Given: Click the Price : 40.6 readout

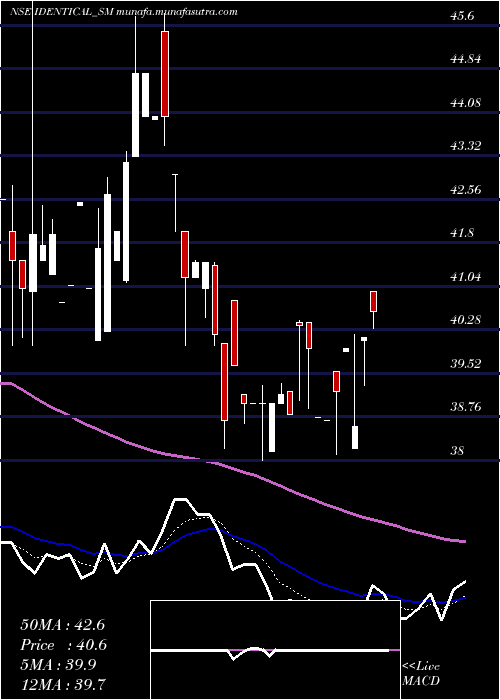Looking at the screenshot, I should coord(63,645).
